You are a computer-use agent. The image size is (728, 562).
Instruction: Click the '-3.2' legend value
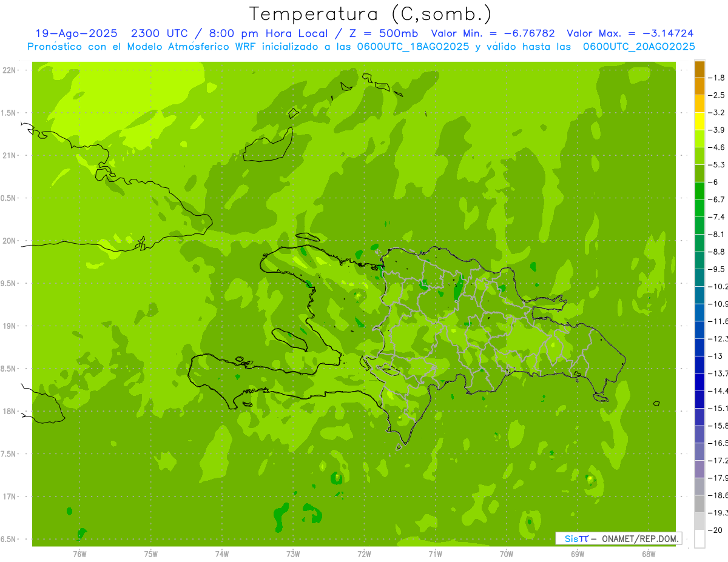pos(718,113)
